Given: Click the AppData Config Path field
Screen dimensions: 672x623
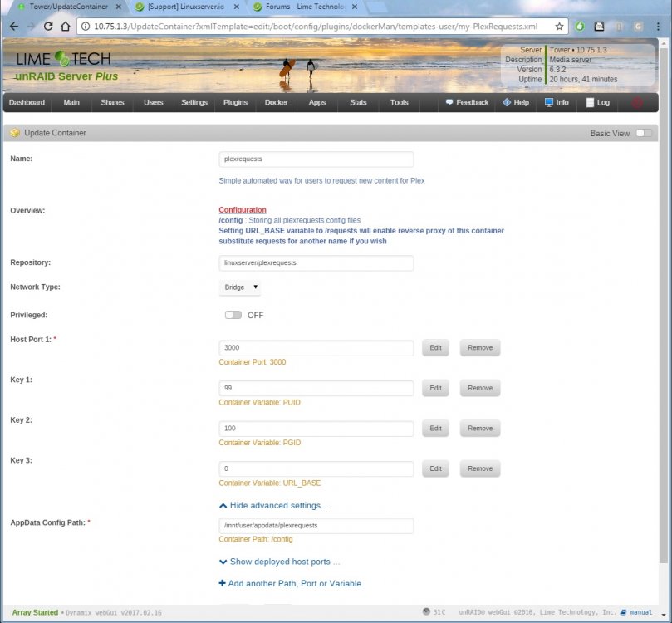Looking at the screenshot, I should pyautogui.click(x=316, y=526).
